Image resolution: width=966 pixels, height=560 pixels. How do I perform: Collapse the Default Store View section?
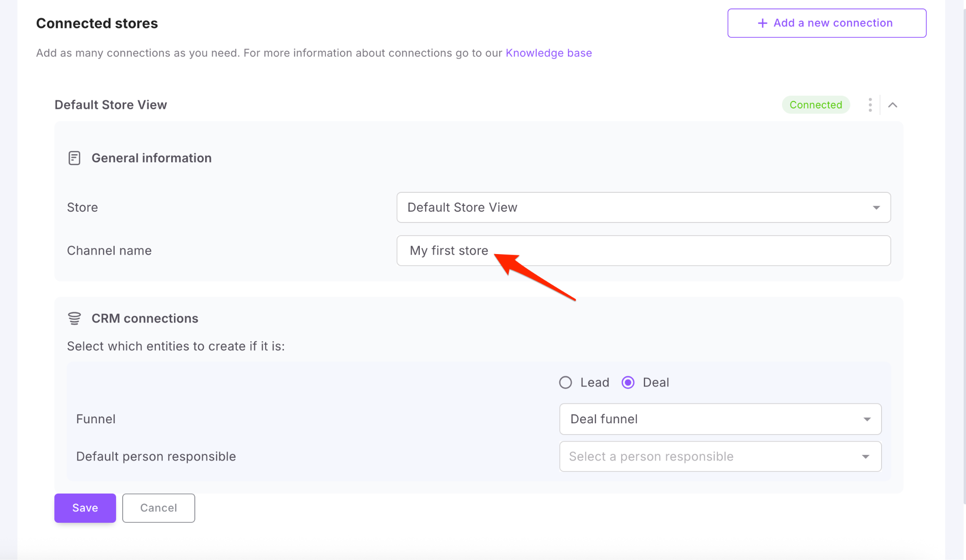(x=892, y=105)
